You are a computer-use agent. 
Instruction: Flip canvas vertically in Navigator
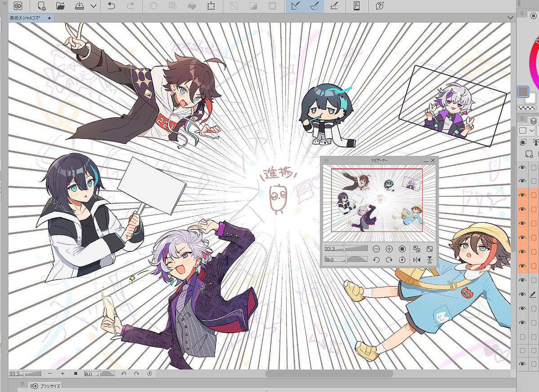pyautogui.click(x=429, y=260)
